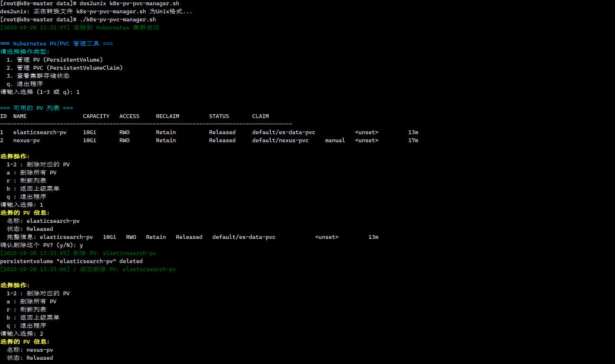Click the first '选择操作:' yellow heading
The height and width of the screenshot is (364, 615).
tap(15, 156)
